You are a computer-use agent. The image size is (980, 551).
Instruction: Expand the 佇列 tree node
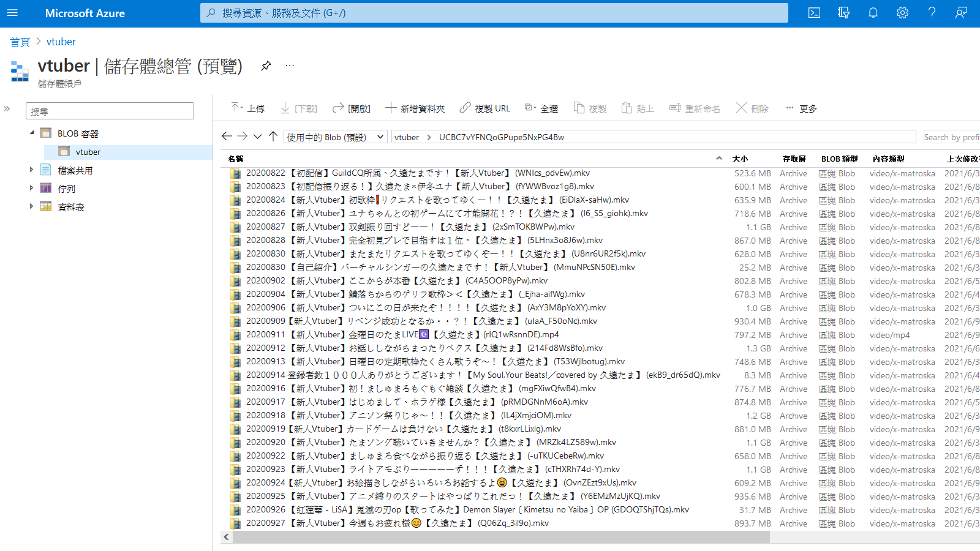click(31, 189)
